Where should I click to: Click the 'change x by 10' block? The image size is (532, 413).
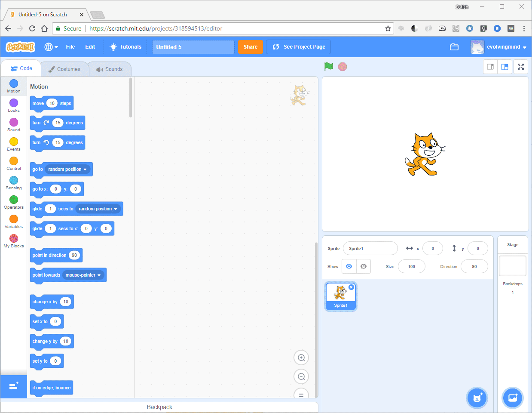tap(52, 302)
